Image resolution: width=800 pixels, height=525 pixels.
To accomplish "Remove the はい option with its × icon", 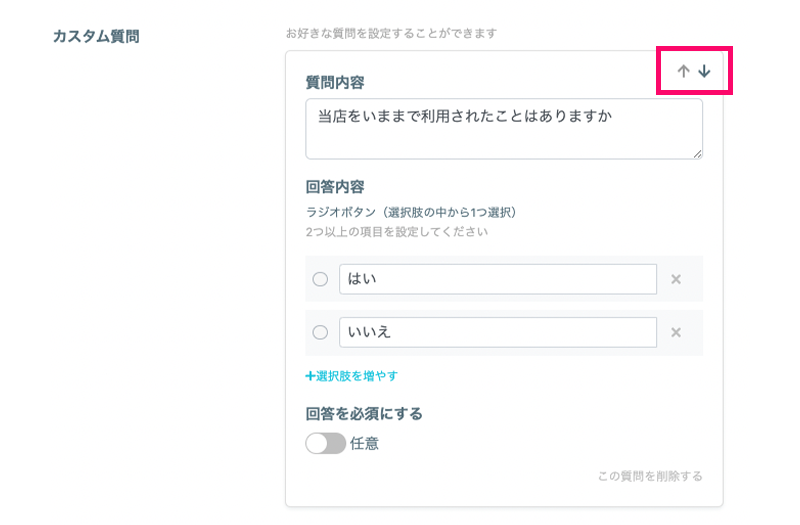I will click(x=676, y=279).
